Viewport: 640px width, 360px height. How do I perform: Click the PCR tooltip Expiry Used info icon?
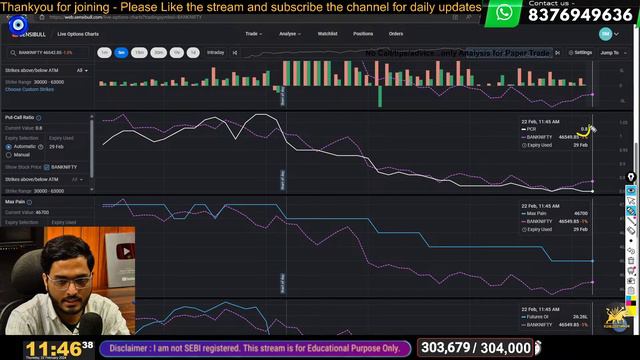524,145
